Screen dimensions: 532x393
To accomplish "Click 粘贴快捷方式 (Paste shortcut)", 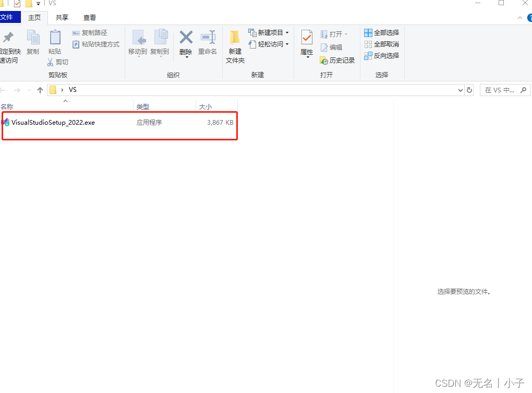I will click(96, 44).
